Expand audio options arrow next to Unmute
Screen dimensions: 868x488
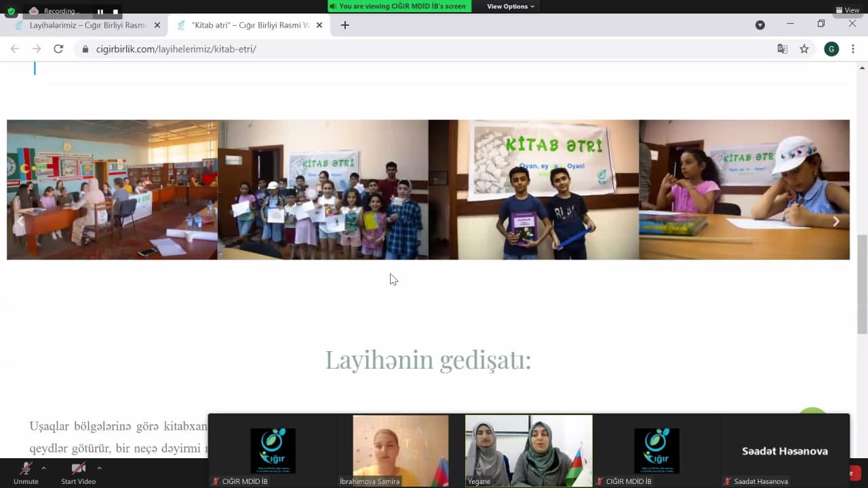tap(44, 468)
